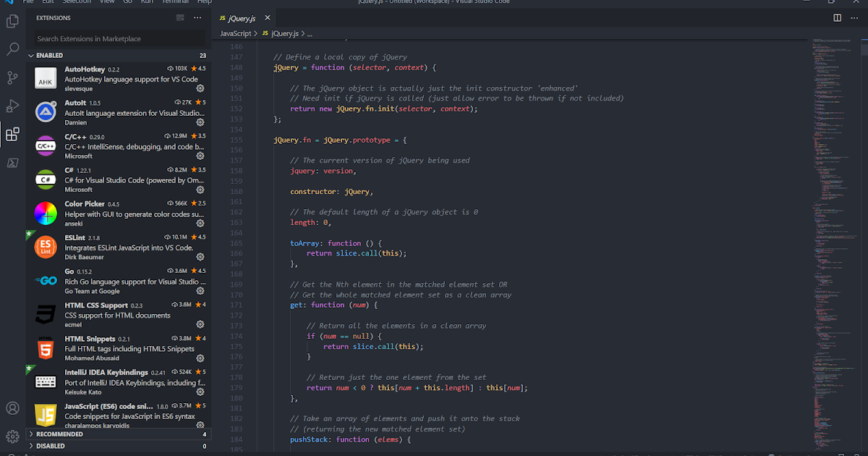868x456 pixels.
Task: Click the AutoHotkey AHK extension logo
Action: (46, 78)
